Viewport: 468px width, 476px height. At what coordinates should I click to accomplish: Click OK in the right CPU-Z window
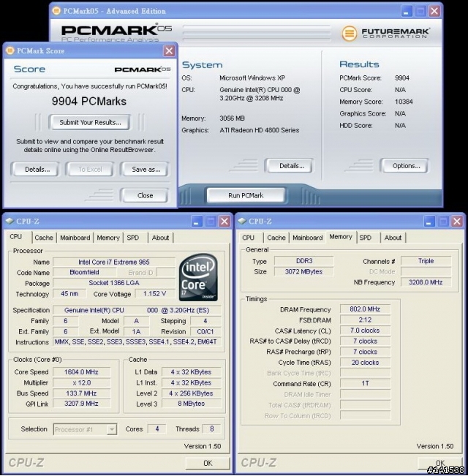pyautogui.click(x=440, y=463)
